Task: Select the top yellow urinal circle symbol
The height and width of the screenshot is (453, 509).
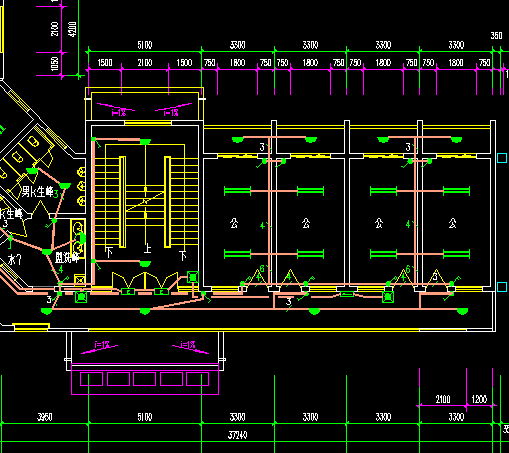Action: [81, 172]
